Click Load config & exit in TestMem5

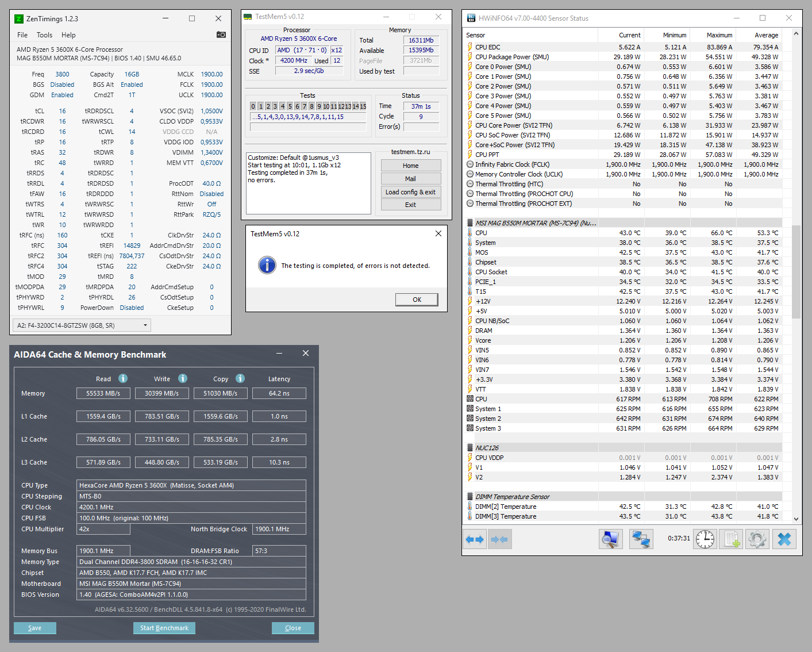411,192
